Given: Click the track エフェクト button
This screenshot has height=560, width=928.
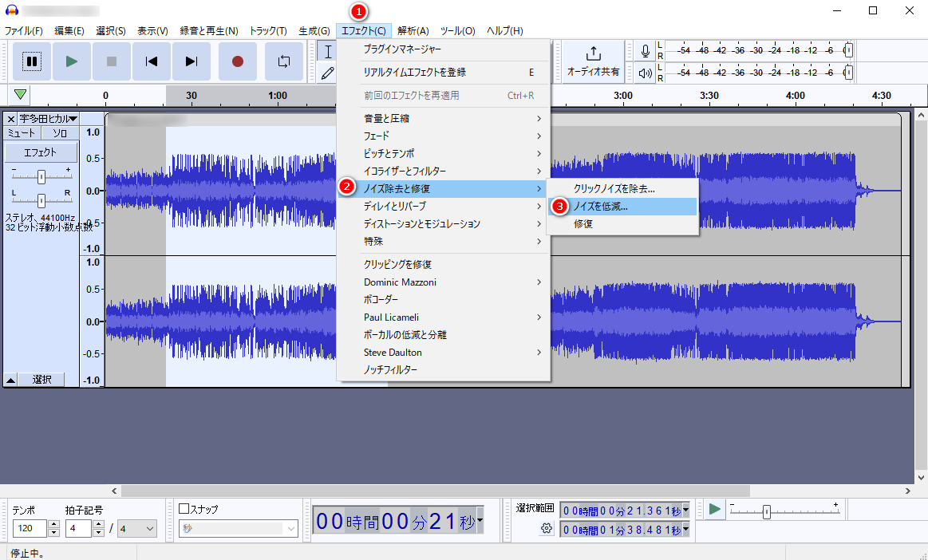Looking at the screenshot, I should tap(41, 152).
